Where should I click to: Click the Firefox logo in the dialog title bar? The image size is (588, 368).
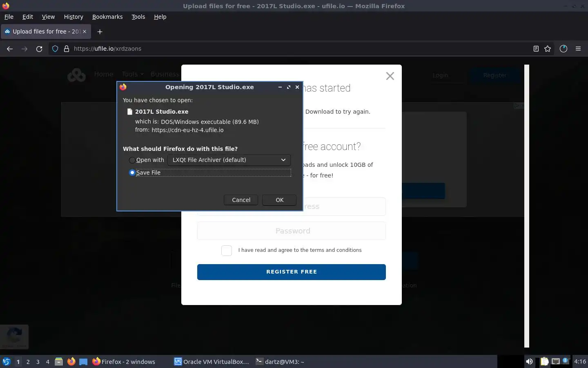[123, 87]
